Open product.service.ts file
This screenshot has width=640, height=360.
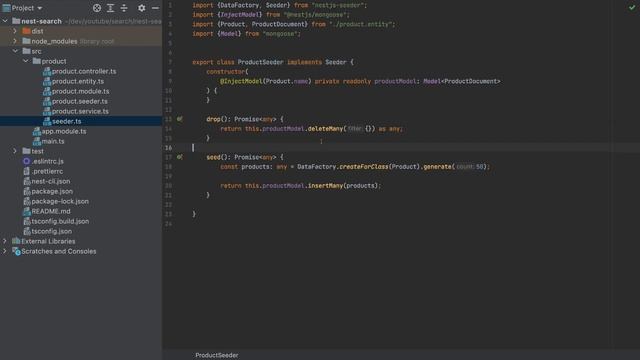pos(80,111)
